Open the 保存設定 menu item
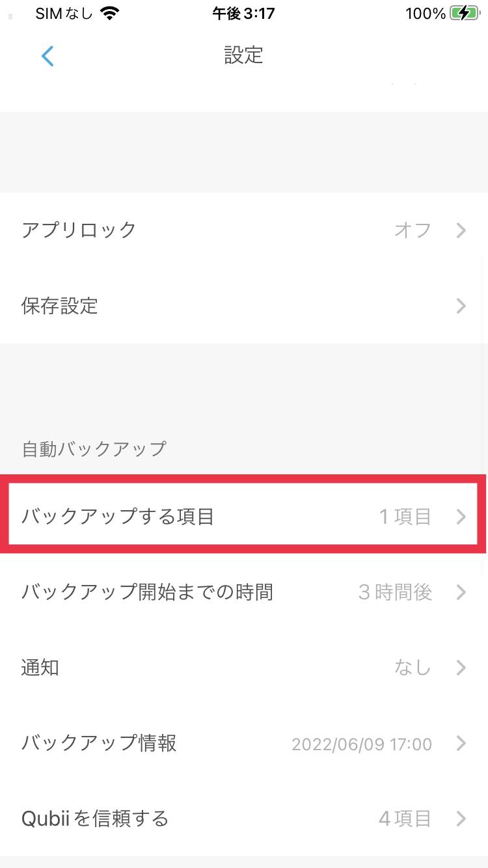 pyautogui.click(x=244, y=306)
